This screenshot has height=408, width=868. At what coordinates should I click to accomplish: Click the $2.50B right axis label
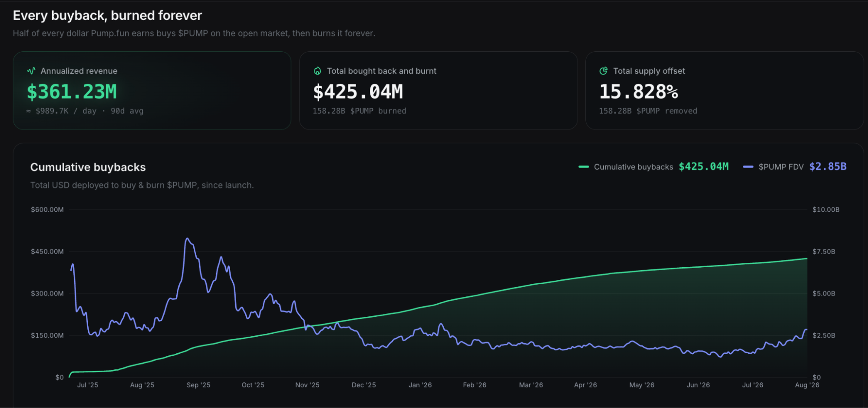[824, 335]
